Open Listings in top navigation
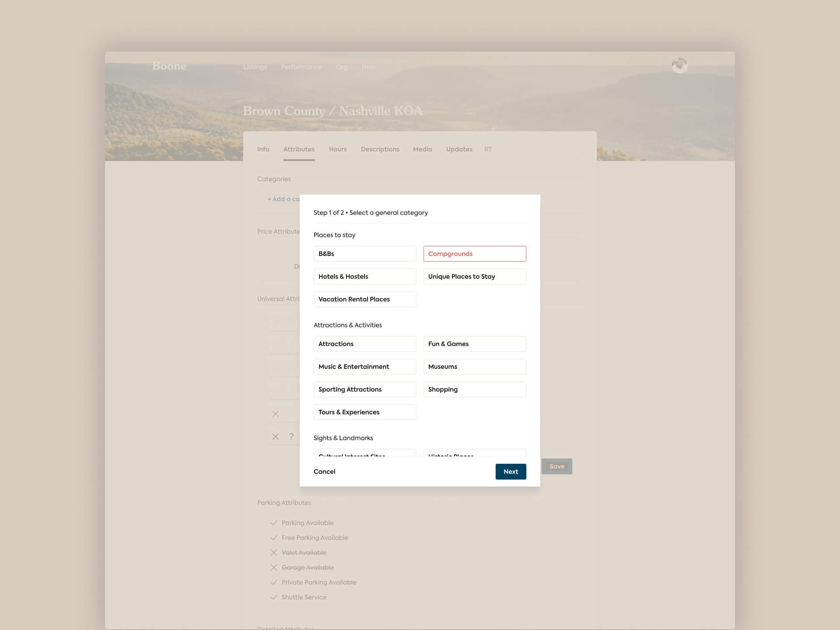This screenshot has width=840, height=630. [255, 67]
